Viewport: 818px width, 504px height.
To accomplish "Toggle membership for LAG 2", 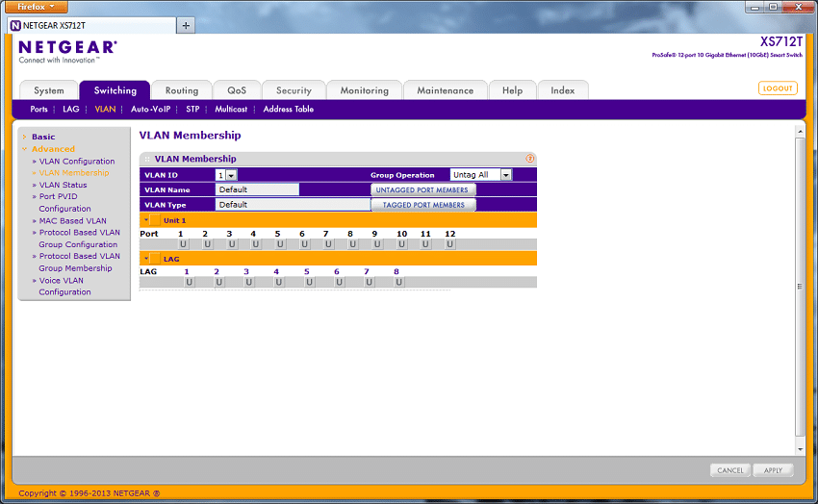I will coord(219,282).
